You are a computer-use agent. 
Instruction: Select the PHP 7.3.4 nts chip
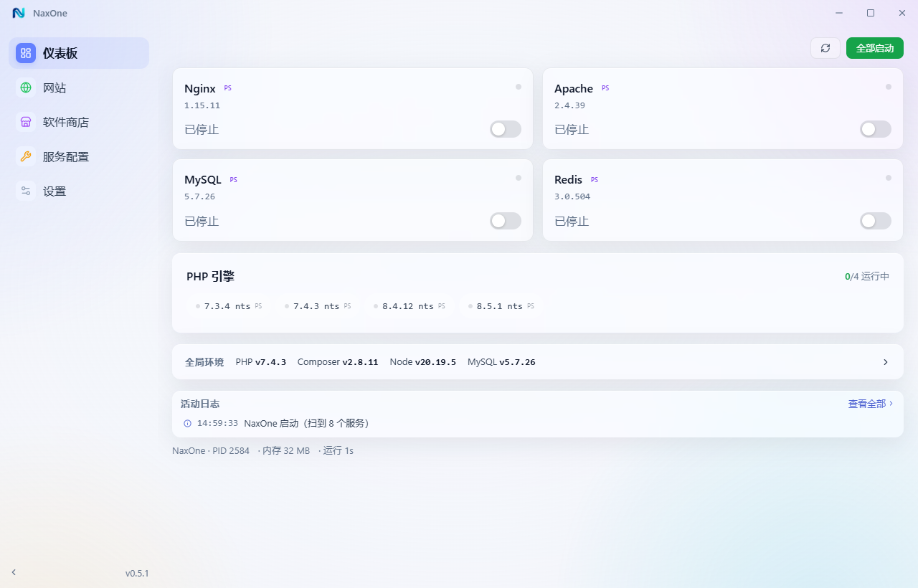click(229, 306)
